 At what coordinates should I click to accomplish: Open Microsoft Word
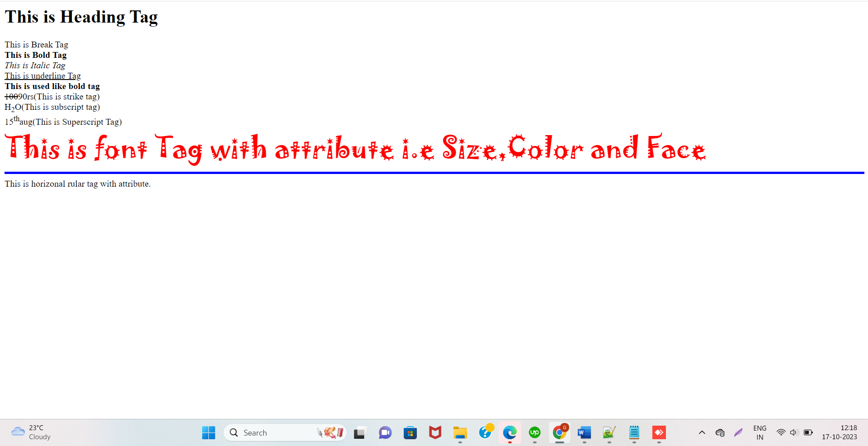coord(584,432)
